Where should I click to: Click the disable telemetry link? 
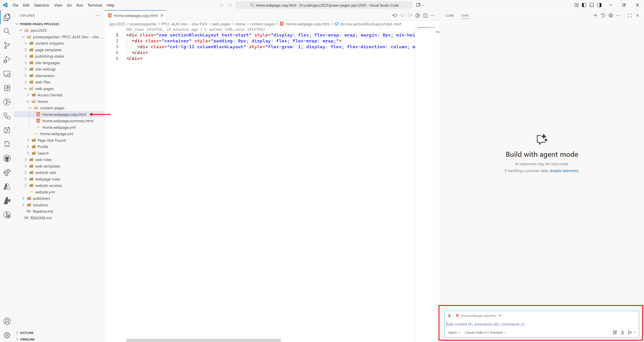pos(564,171)
